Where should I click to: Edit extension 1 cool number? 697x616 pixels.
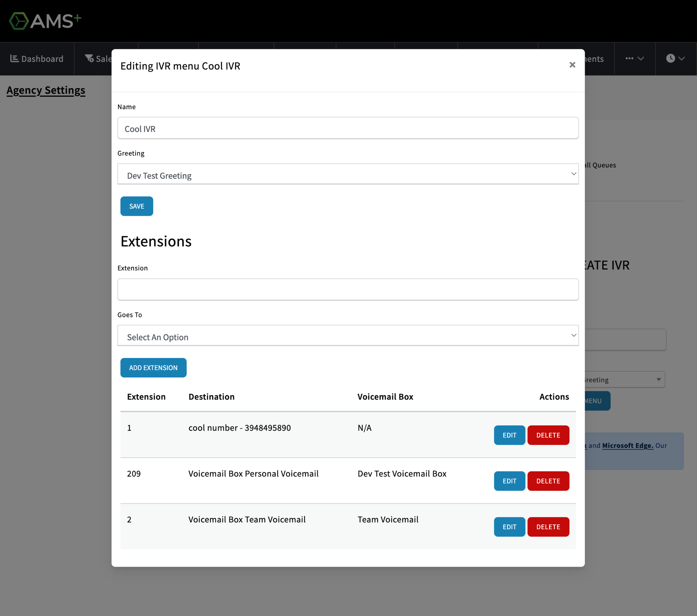coord(509,435)
